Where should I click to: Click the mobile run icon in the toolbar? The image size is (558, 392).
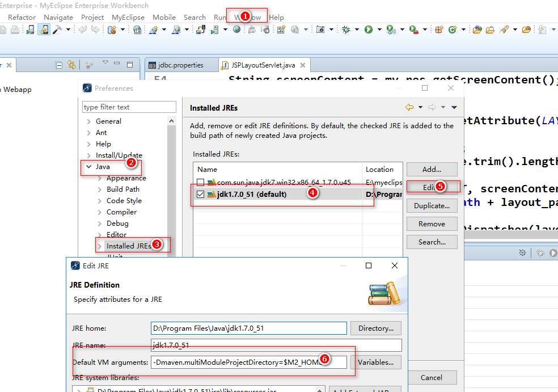point(31,29)
